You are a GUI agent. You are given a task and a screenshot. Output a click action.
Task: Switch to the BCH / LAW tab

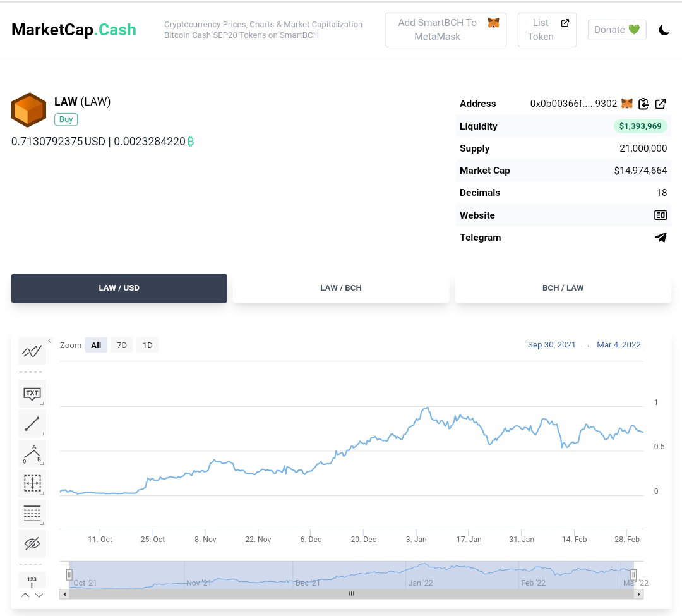[x=563, y=288]
